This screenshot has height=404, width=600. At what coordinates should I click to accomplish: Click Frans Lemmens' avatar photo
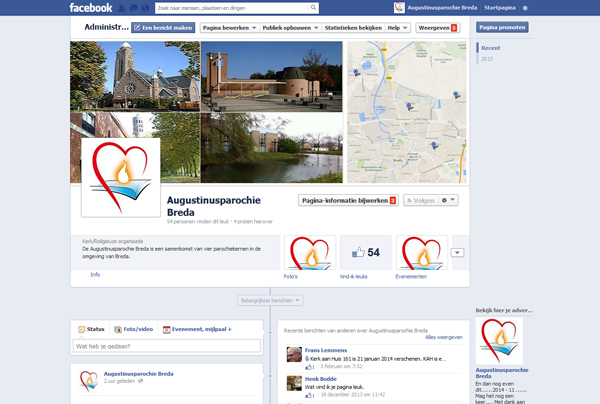[294, 354]
